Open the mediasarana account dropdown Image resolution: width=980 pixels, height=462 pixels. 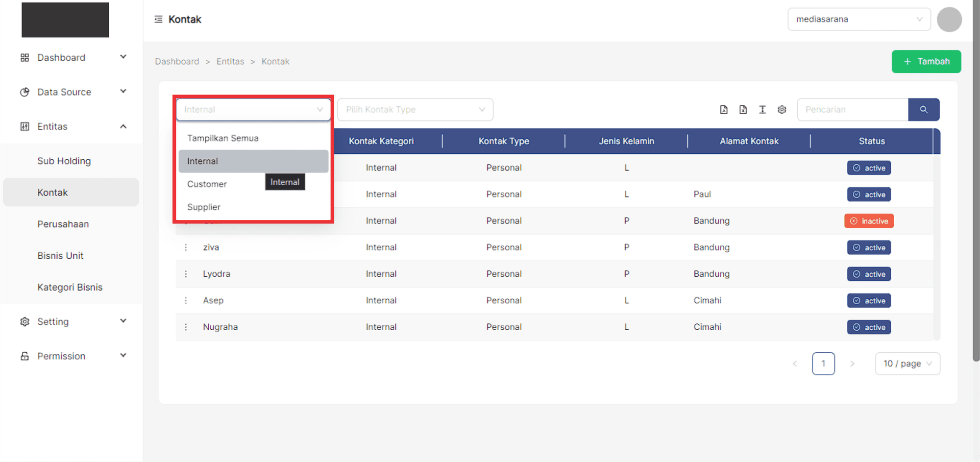click(x=858, y=19)
